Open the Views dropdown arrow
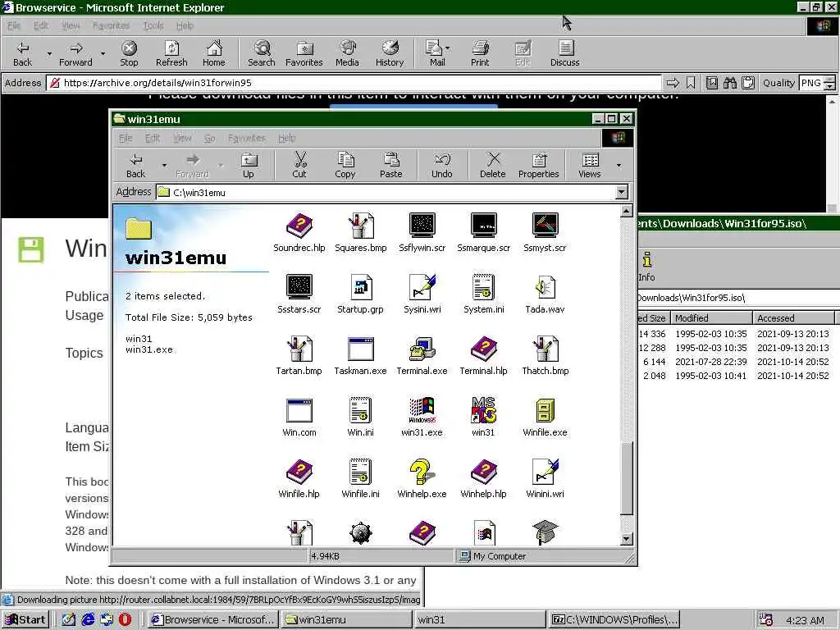 coord(619,165)
